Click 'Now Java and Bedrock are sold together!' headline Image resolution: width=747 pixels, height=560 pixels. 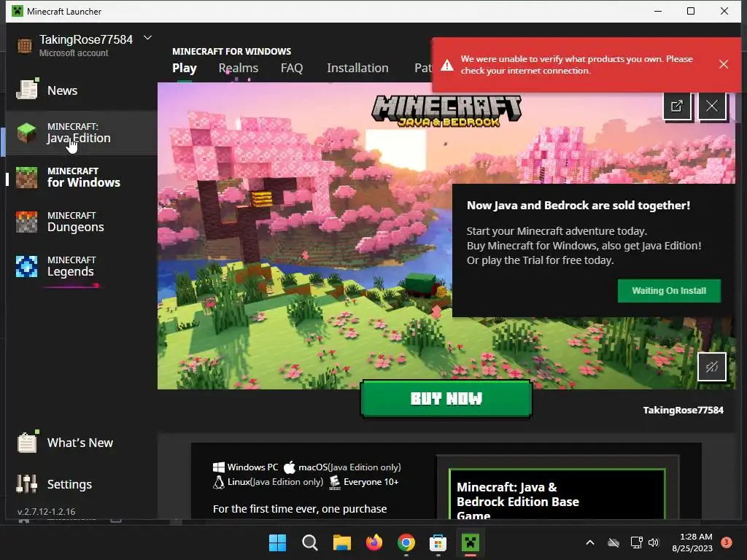pos(578,205)
